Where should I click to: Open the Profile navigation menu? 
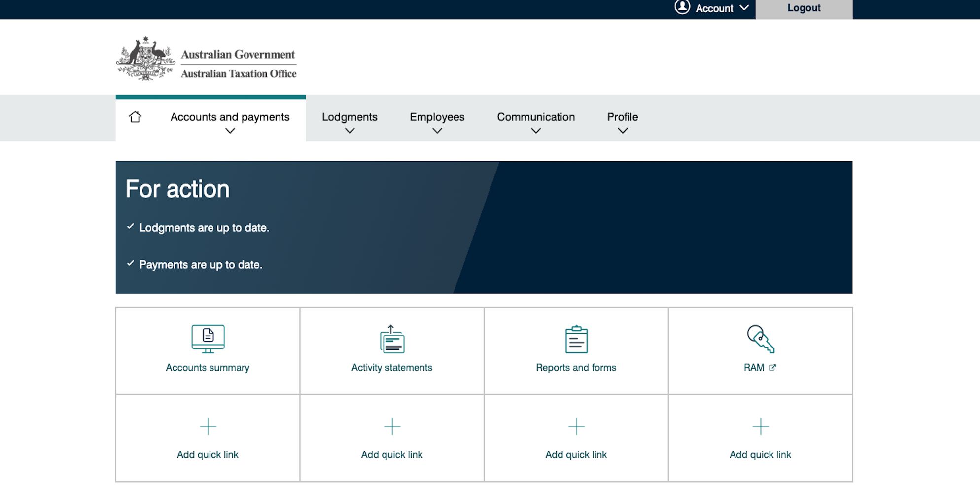tap(622, 117)
